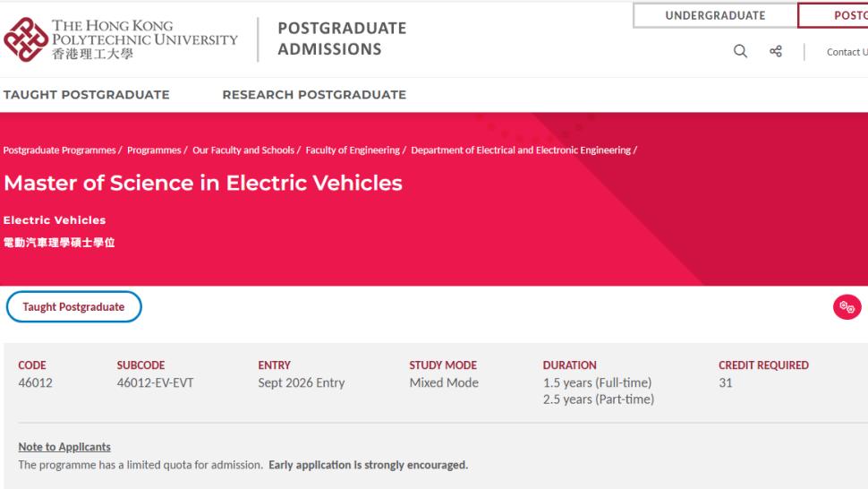Click the share icon in the header
Viewport: 868px width, 489px height.
(776, 52)
